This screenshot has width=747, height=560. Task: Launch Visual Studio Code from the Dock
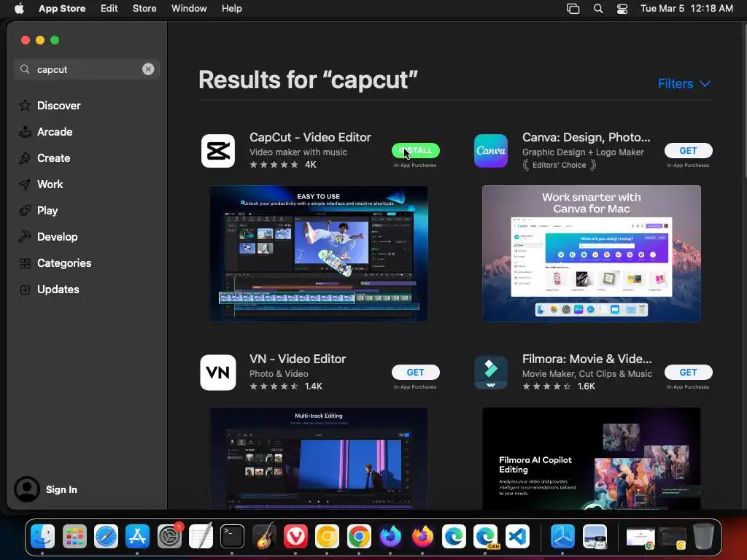pos(517,536)
